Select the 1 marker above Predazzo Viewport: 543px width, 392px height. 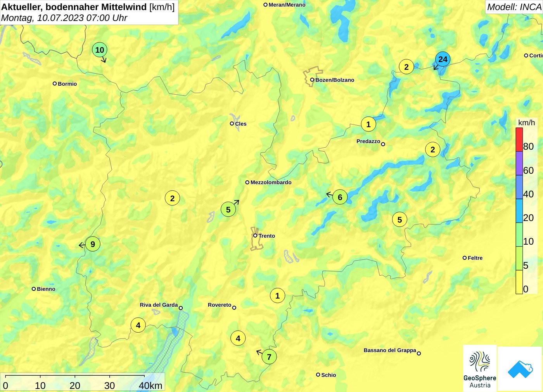click(368, 124)
